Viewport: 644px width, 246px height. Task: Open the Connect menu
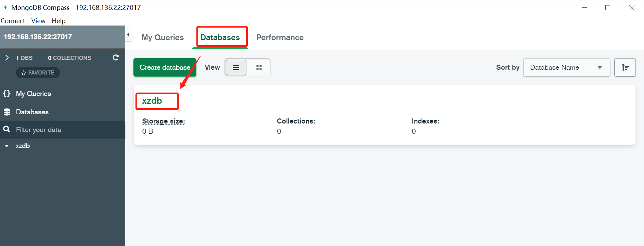[13, 21]
